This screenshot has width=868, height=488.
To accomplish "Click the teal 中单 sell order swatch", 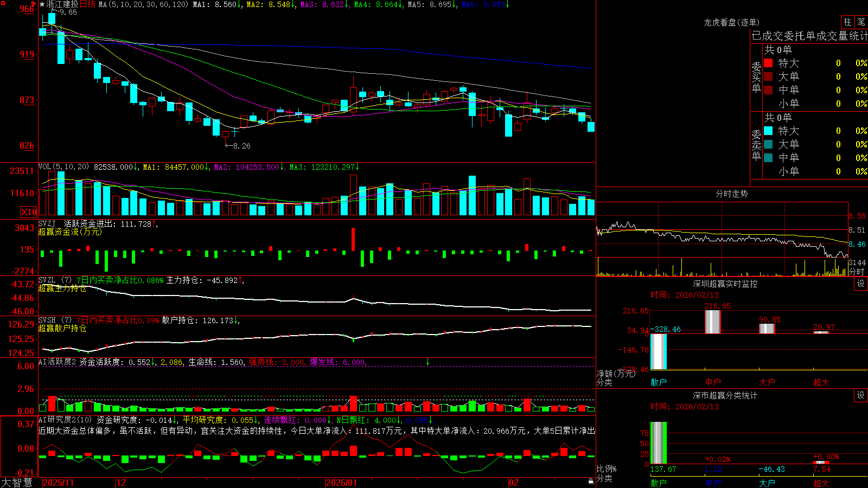I will pos(768,158).
